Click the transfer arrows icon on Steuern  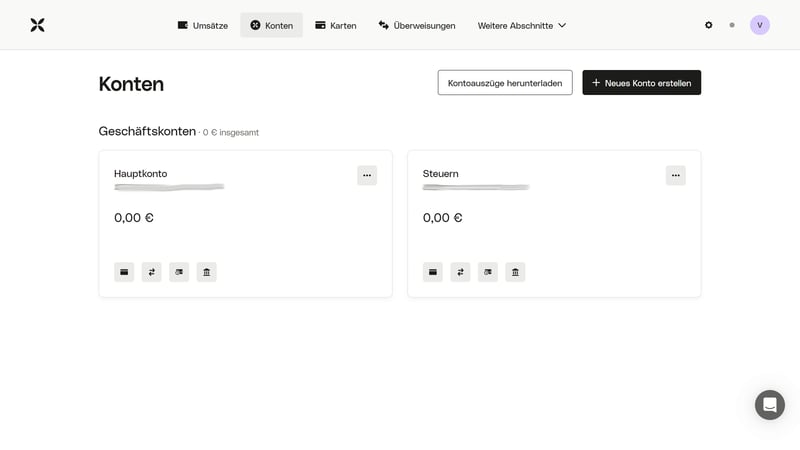pos(460,272)
